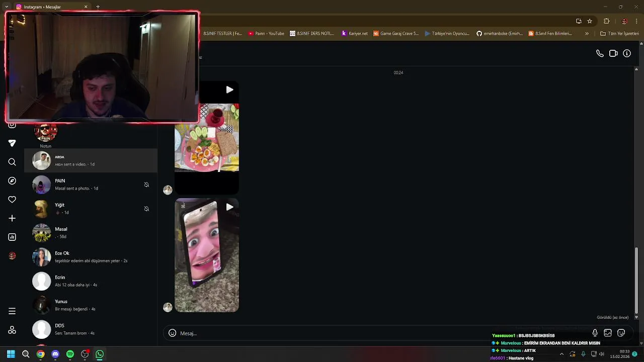The width and height of the screenshot is (644, 362).
Task: Start an audio call with the phone icon
Action: tap(600, 53)
